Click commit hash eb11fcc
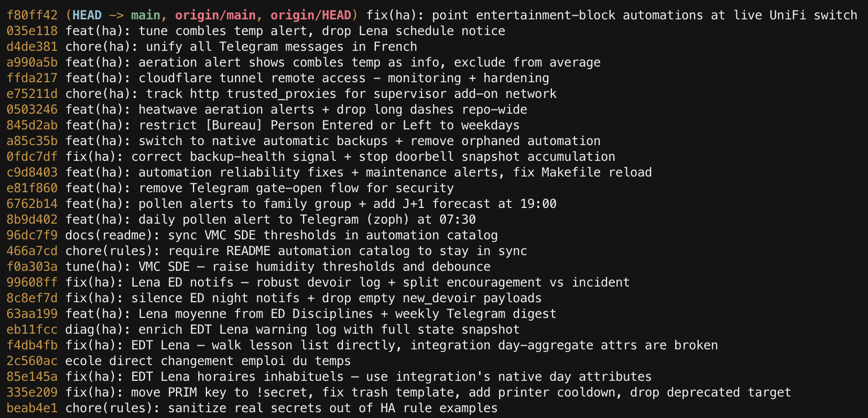 [x=32, y=329]
